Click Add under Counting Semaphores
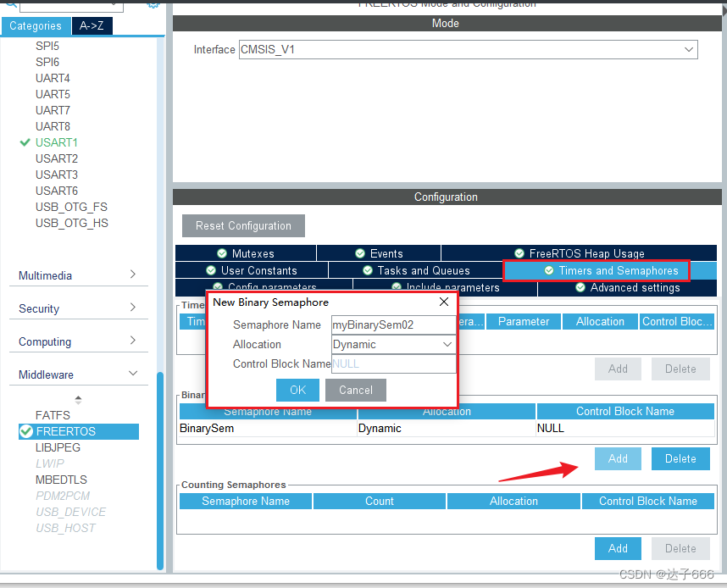This screenshot has width=727, height=588. 618,548
